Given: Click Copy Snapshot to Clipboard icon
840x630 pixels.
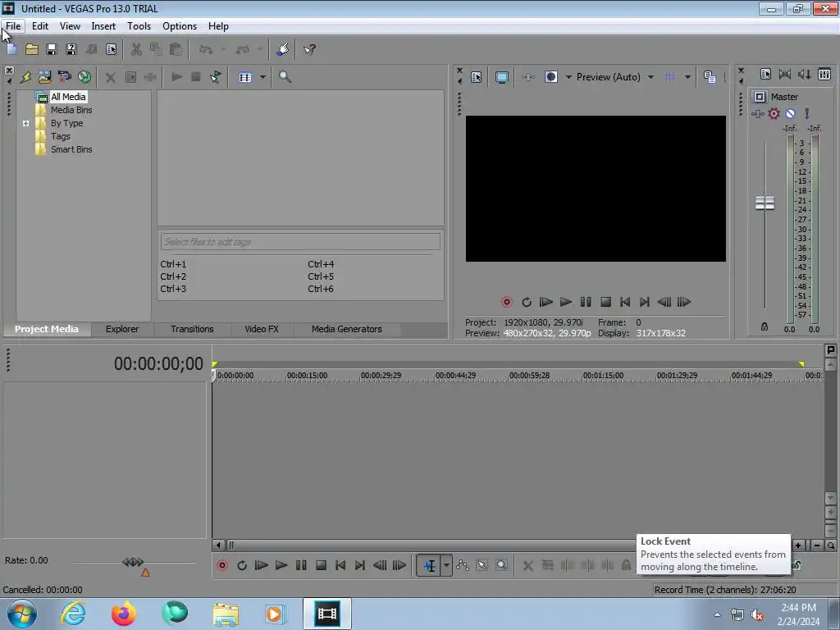Looking at the screenshot, I should pos(710,77).
